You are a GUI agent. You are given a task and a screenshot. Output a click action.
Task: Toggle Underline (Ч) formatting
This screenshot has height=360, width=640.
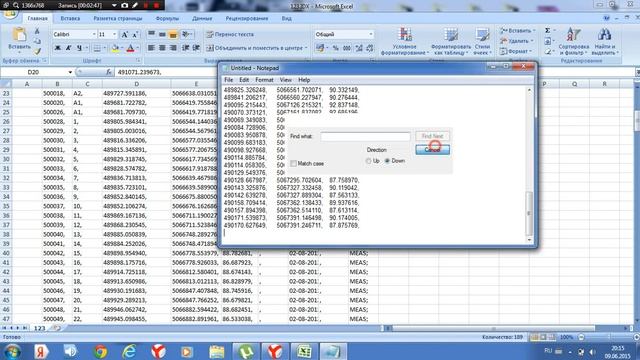pos(79,48)
